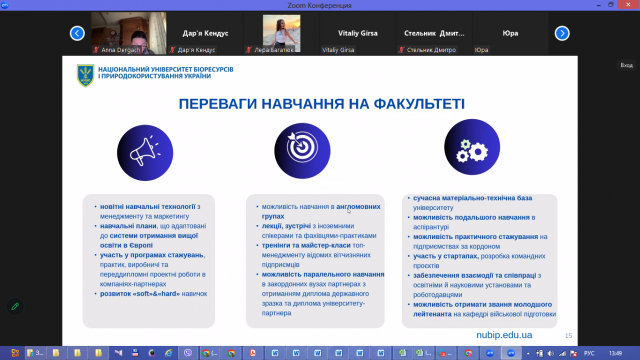
Task: Toggle the system volume speaker icon
Action: (551, 353)
